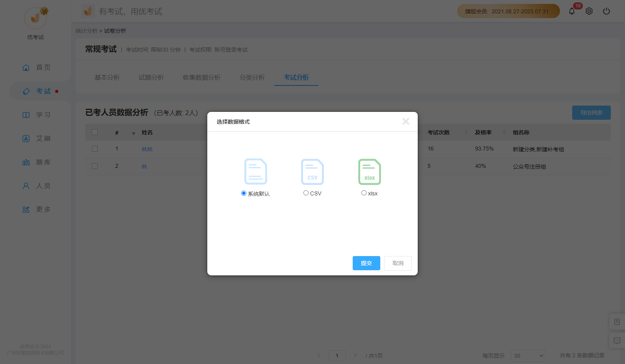Click the 40% pass rate cell
The image size is (625, 364).
point(480,166)
